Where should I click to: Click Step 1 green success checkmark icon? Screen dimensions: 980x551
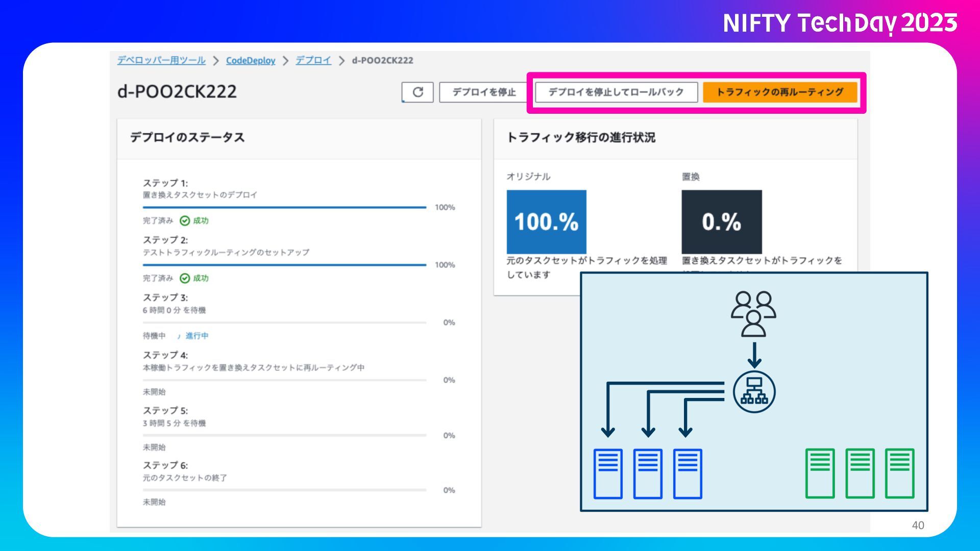coord(185,221)
